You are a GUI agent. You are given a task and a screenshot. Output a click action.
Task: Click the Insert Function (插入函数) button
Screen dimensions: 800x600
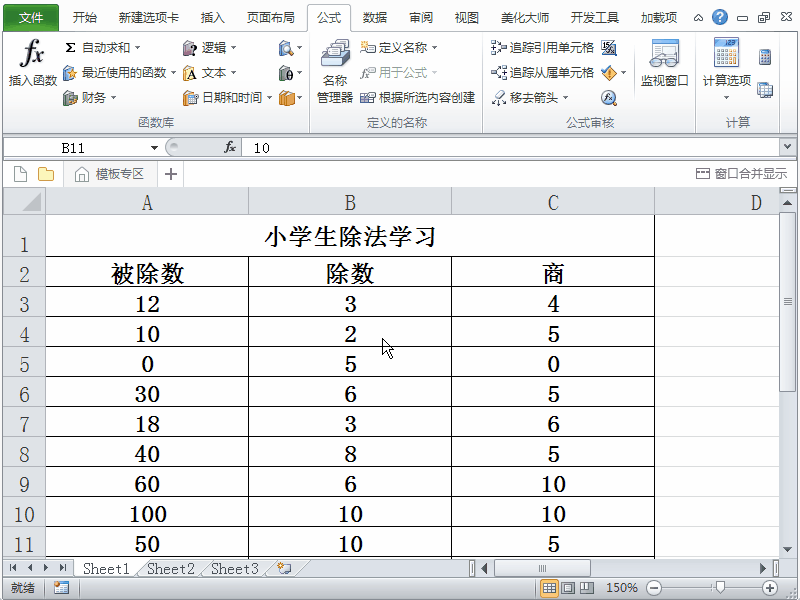pyautogui.click(x=32, y=66)
